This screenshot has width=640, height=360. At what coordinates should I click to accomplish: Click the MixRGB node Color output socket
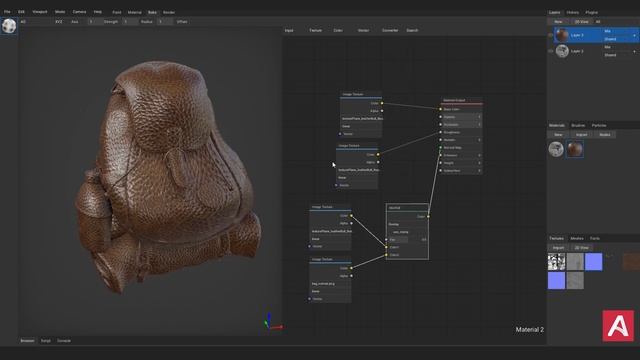point(428,216)
